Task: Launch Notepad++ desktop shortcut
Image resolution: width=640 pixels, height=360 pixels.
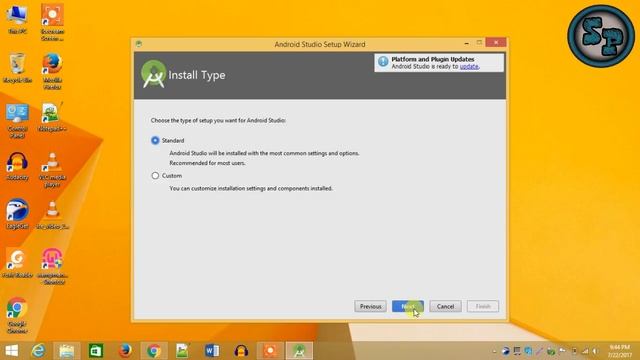Action: 52,118
